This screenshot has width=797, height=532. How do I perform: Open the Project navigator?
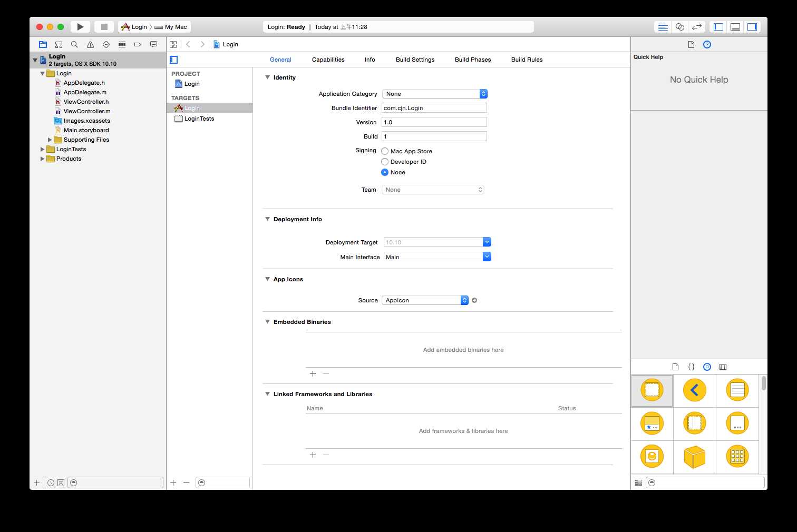[x=43, y=45]
